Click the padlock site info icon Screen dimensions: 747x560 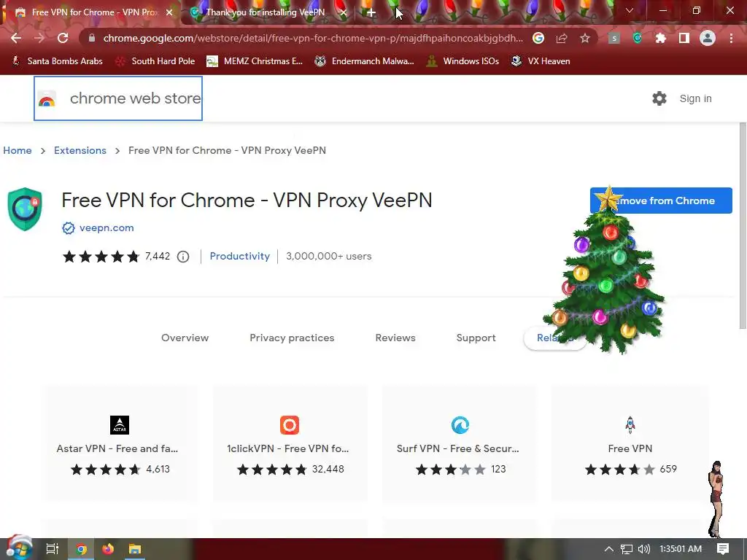pos(92,38)
